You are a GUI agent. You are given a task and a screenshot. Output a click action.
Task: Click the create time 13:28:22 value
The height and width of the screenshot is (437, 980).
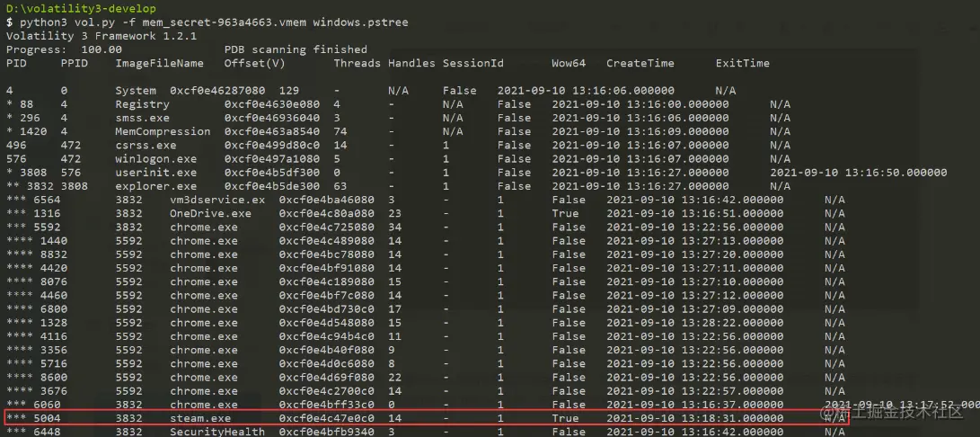click(x=695, y=323)
